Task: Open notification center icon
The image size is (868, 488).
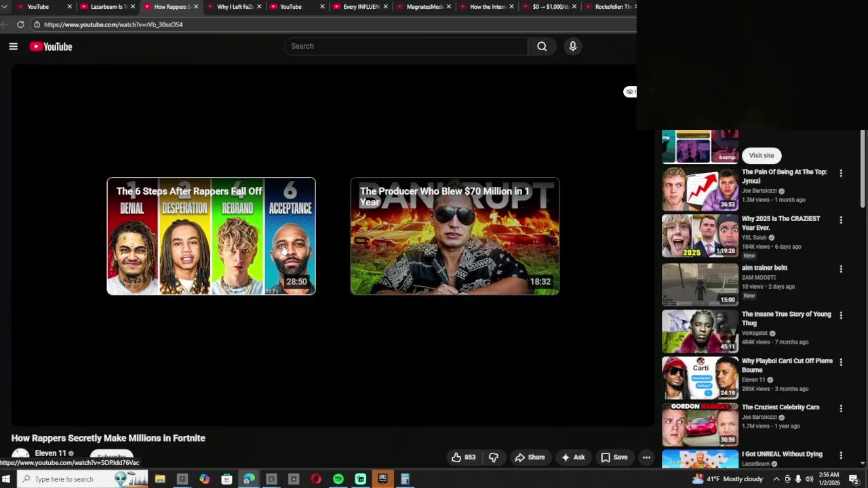Action: coord(854,479)
